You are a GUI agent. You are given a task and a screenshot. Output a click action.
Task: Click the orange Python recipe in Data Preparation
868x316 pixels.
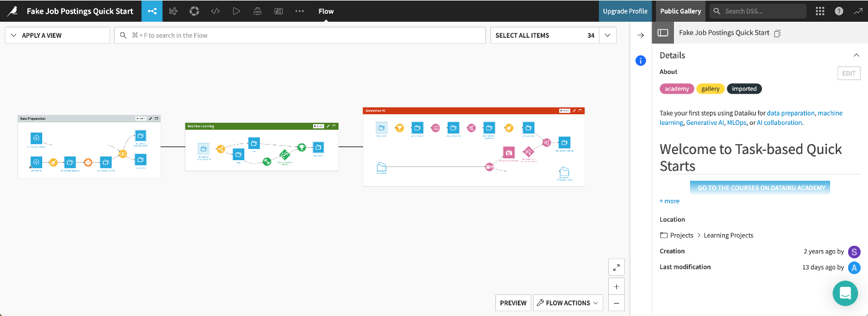(88, 163)
